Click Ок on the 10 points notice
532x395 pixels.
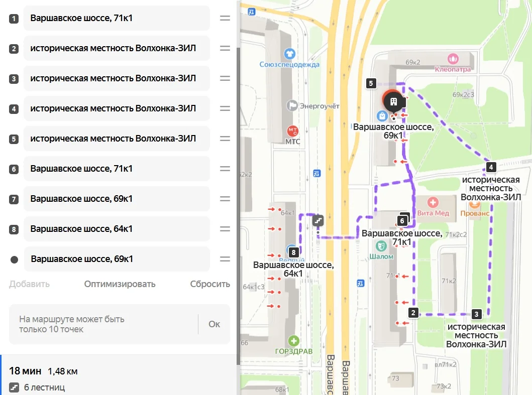(214, 324)
